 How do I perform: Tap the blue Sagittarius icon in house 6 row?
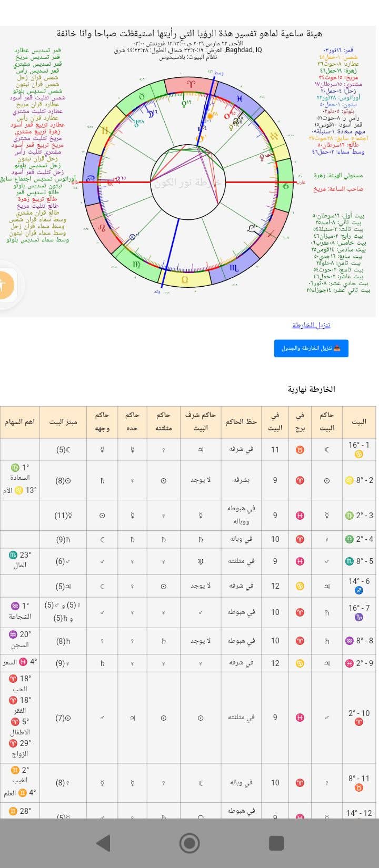click(x=359, y=591)
